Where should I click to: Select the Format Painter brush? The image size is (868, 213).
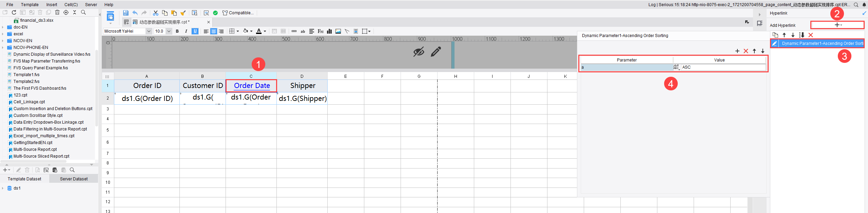pyautogui.click(x=183, y=13)
